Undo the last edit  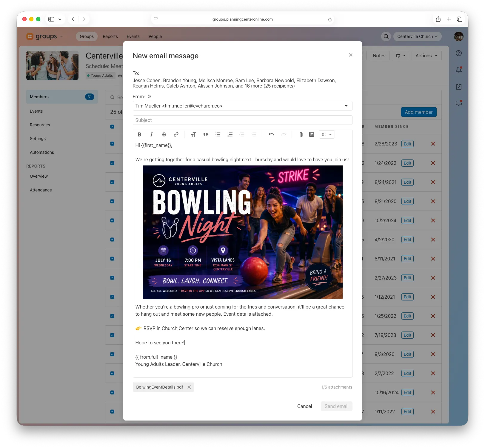pos(271,134)
